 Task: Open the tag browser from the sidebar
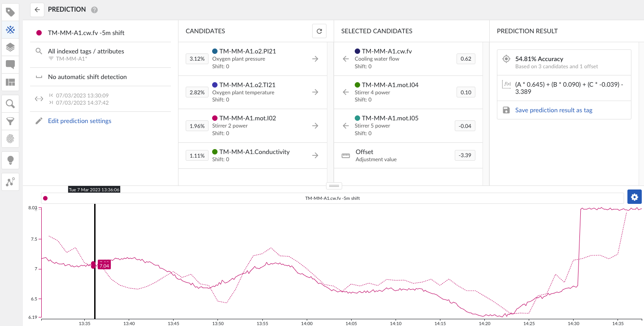pyautogui.click(x=10, y=12)
